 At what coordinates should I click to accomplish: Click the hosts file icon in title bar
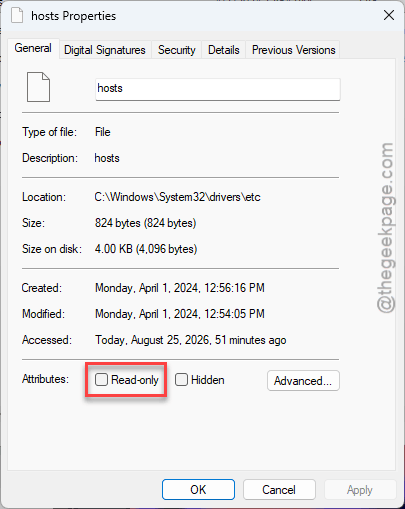point(17,15)
